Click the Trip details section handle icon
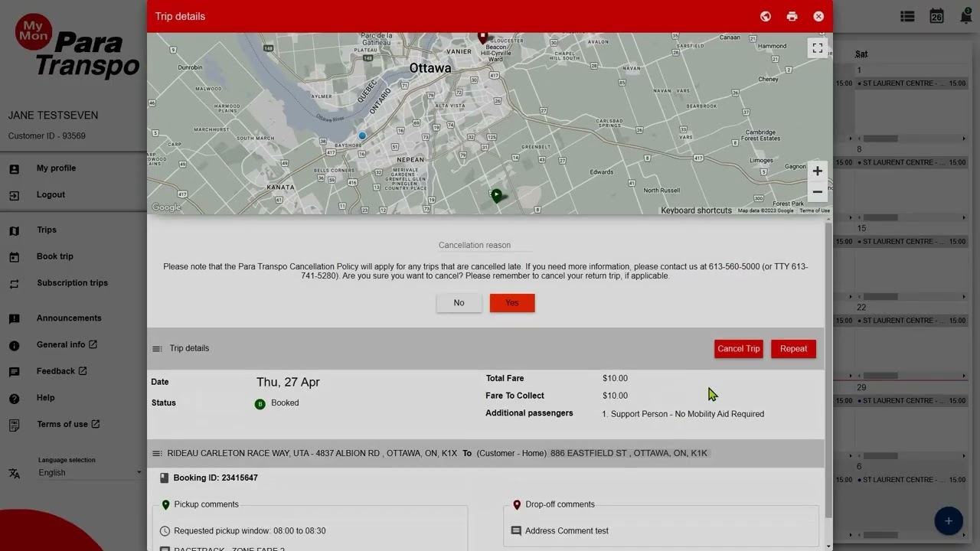The image size is (980, 551). pos(157,349)
